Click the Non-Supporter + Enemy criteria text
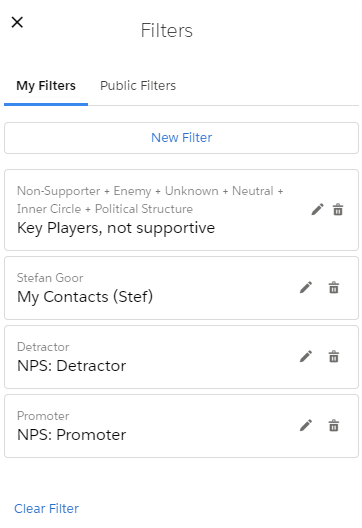This screenshot has width=362, height=528. click(x=150, y=200)
